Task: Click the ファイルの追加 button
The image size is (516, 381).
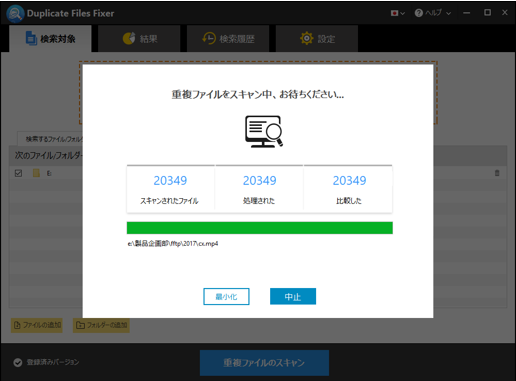Action: [37, 325]
